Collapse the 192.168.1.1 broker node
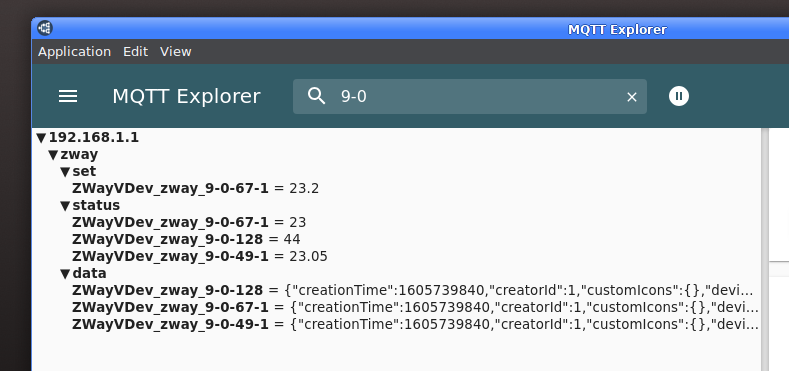The width and height of the screenshot is (789, 371). click(41, 138)
